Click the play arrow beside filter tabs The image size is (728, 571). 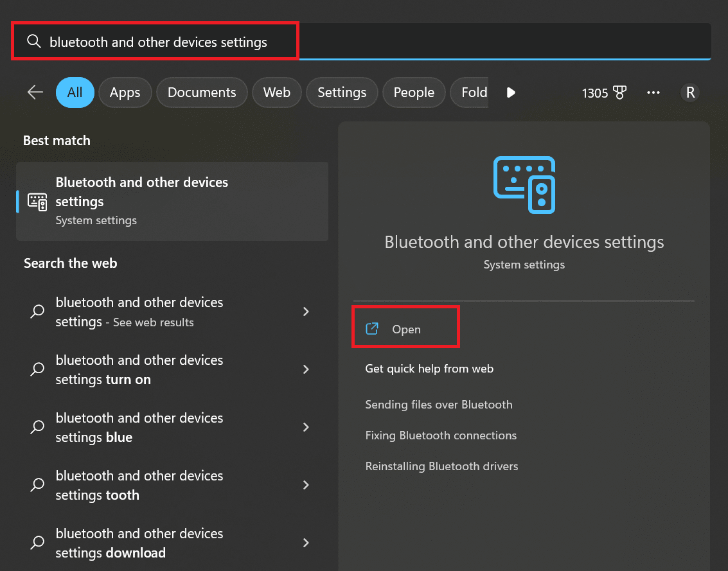click(x=510, y=92)
